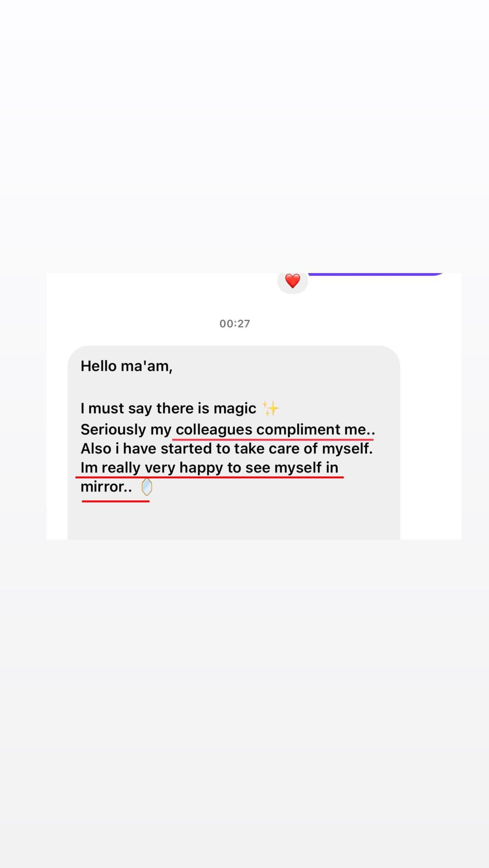
Task: Select the underlined phrase colleagues compliment me..
Action: [x=275, y=429]
